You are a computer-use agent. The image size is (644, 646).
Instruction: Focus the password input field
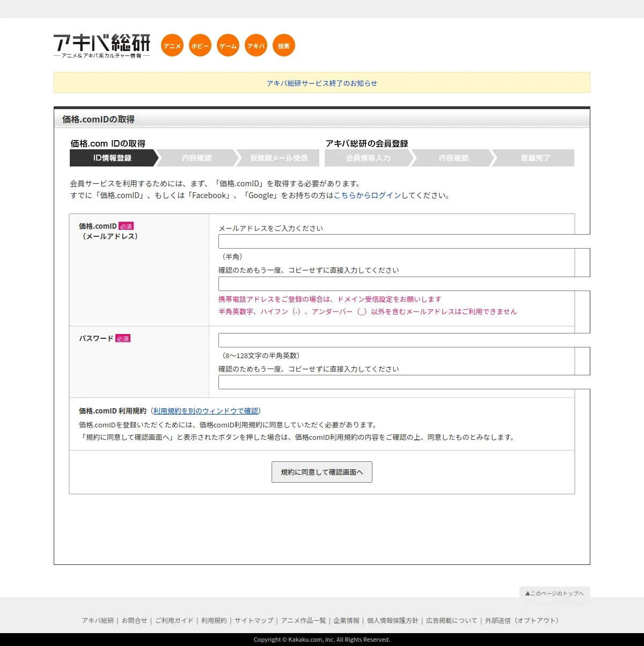tap(404, 340)
